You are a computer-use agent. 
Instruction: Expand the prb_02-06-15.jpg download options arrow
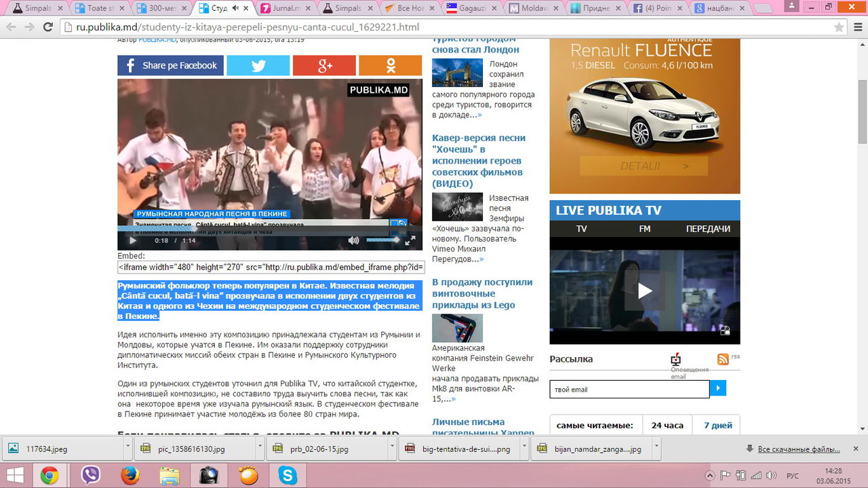(392, 449)
